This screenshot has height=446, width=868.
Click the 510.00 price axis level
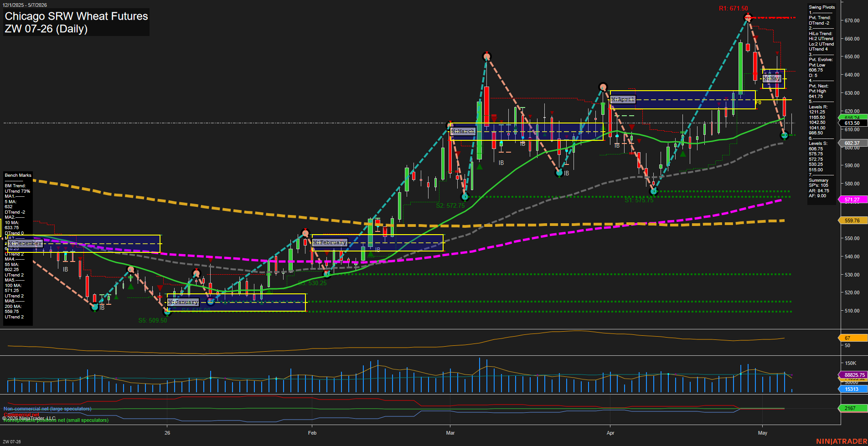click(852, 311)
